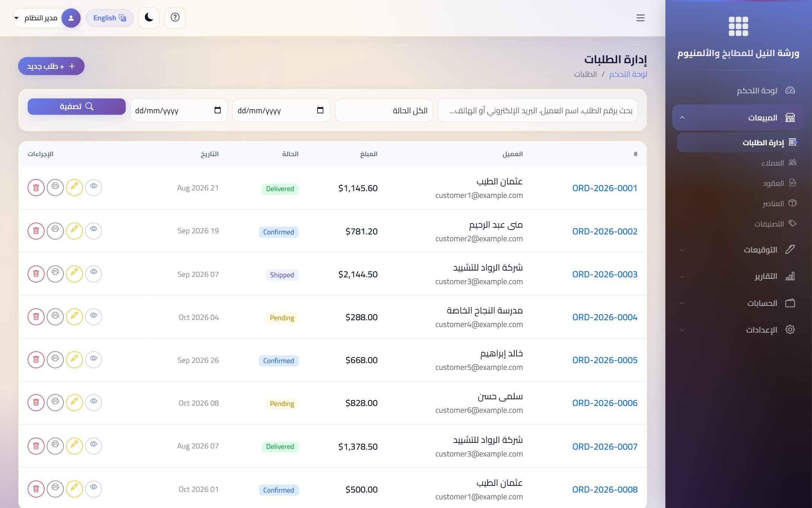The height and width of the screenshot is (508, 812).
Task: Print order ORD-2026-0005
Action: 55,359
